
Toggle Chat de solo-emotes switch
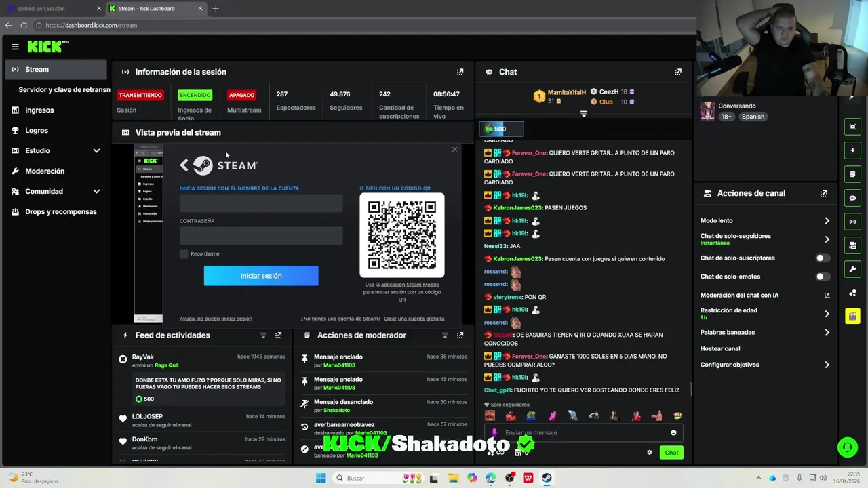coord(823,277)
